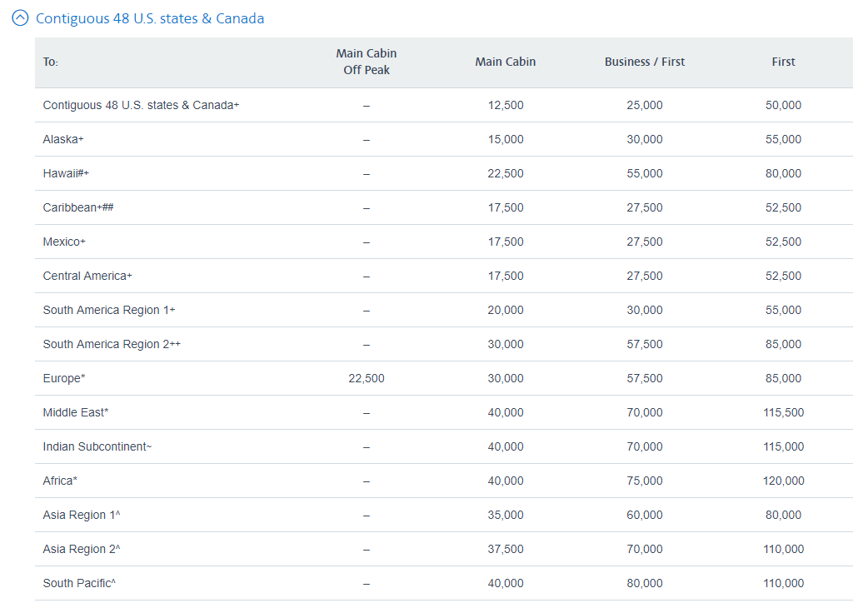The height and width of the screenshot is (613, 868).
Task: Click the Alaska row label
Action: pyautogui.click(x=63, y=139)
